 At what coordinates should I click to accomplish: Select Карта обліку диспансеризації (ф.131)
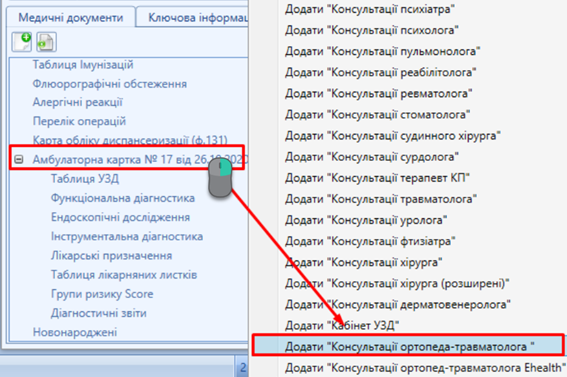(x=130, y=140)
